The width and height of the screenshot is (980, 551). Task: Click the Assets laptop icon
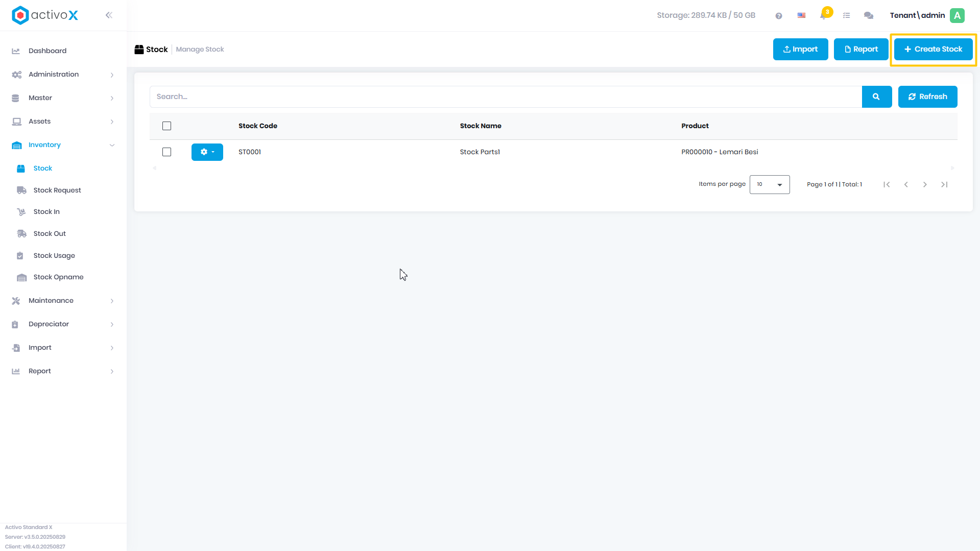(17, 122)
